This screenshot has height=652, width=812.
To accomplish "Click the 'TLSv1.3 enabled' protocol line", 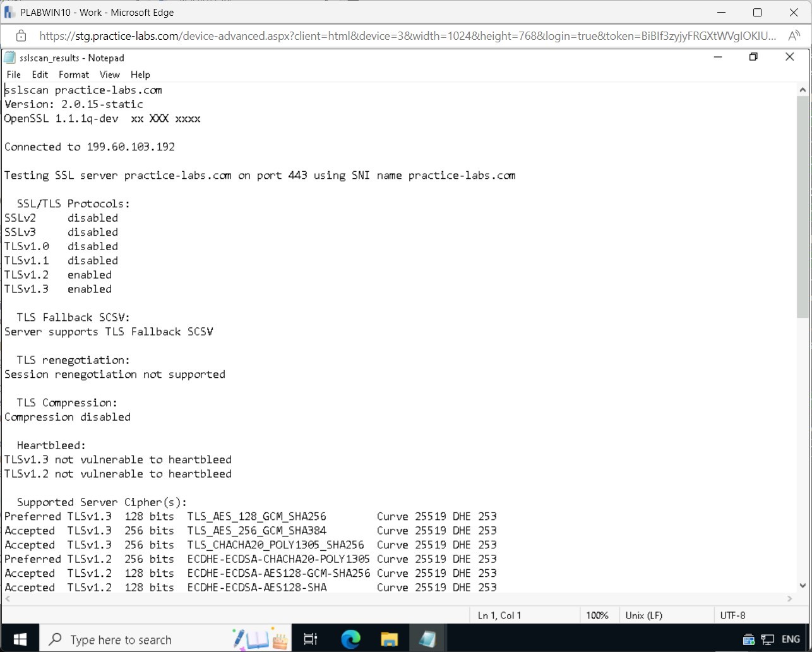I will [x=58, y=289].
